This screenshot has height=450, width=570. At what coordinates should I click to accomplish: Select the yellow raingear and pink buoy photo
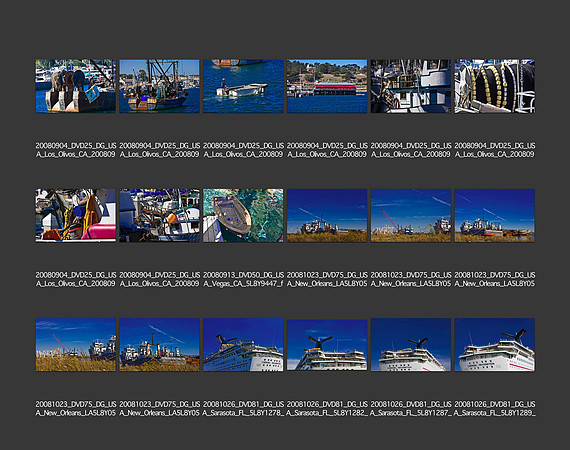76,215
